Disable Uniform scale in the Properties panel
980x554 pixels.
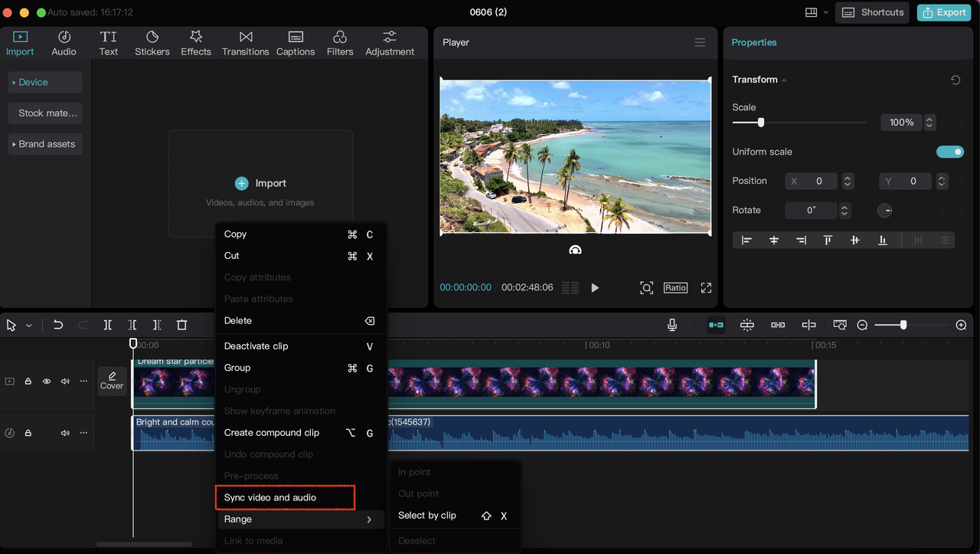point(949,151)
